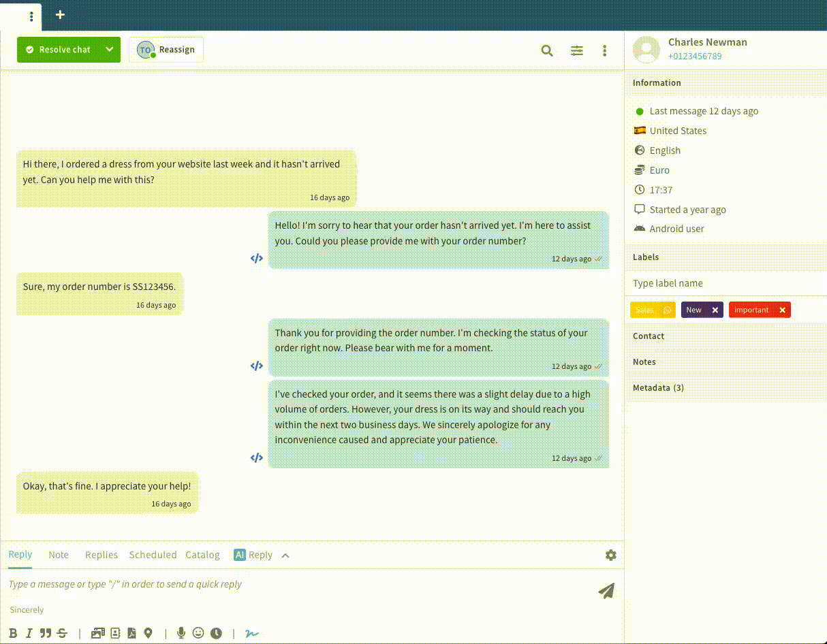Viewport: 827px width, 644px height.
Task: Insert a location pin in reply
Action: click(x=148, y=633)
